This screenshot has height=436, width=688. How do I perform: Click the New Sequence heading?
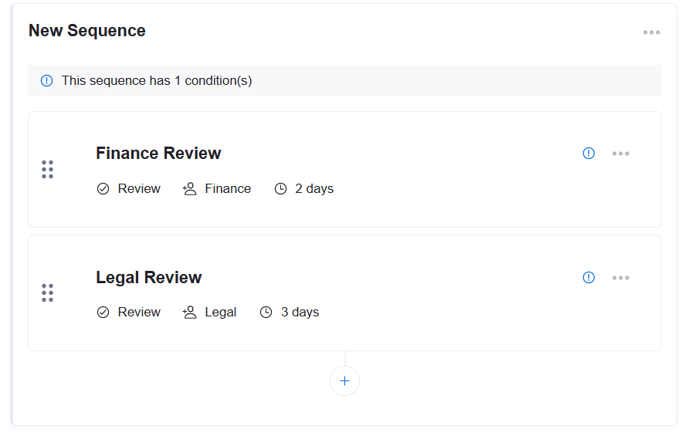[x=87, y=31]
